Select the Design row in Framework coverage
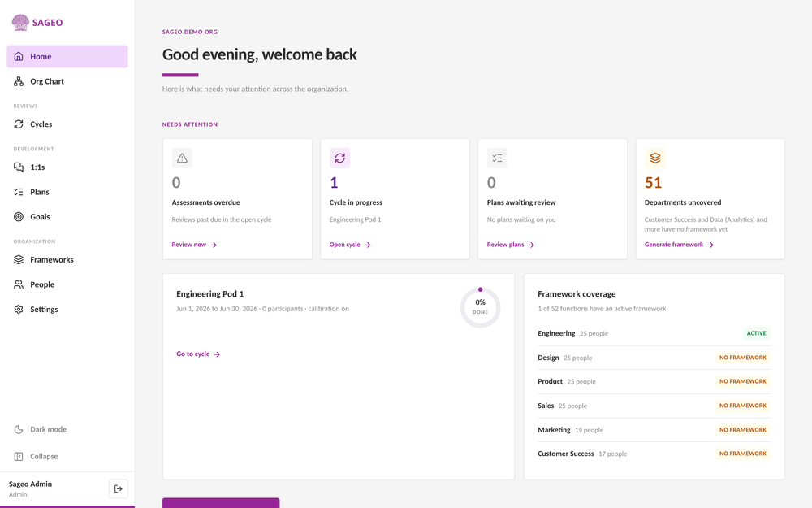Screen dimensions: 812x508 [x=654, y=358]
